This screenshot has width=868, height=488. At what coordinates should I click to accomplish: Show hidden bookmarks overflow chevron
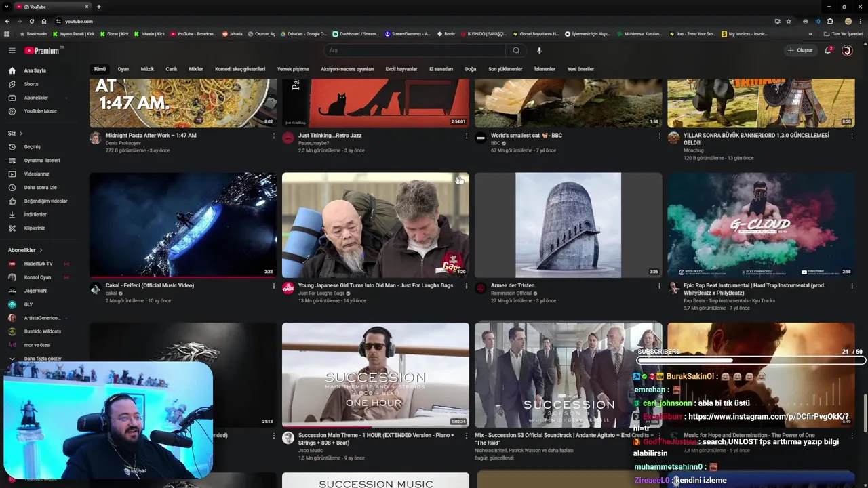810,34
